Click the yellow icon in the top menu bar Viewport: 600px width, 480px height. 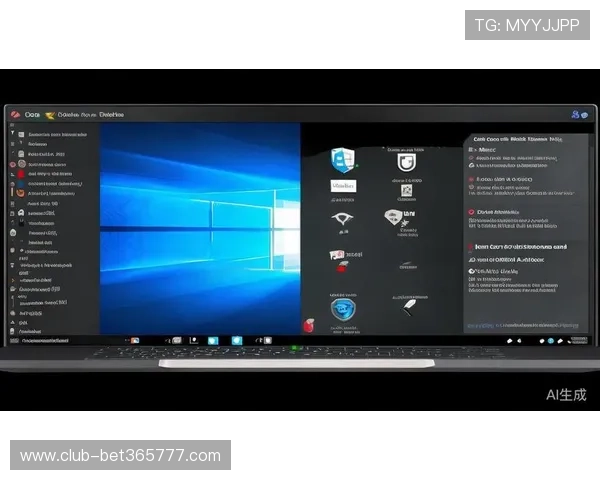(51, 114)
